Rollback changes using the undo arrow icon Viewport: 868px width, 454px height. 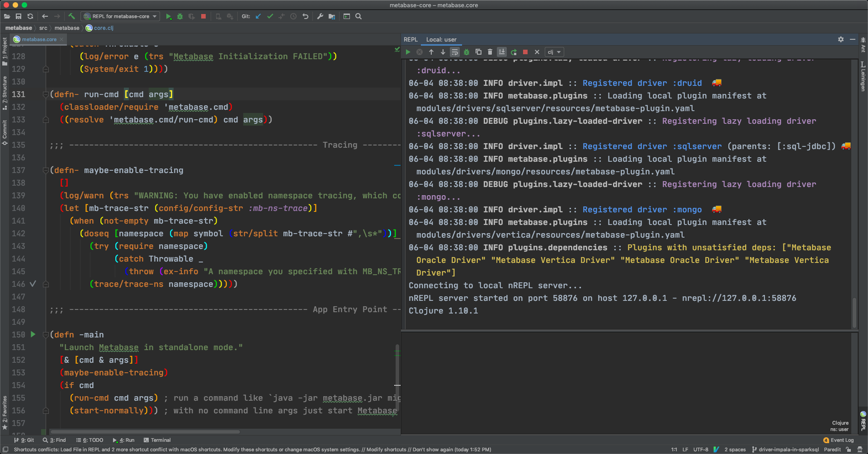click(306, 16)
